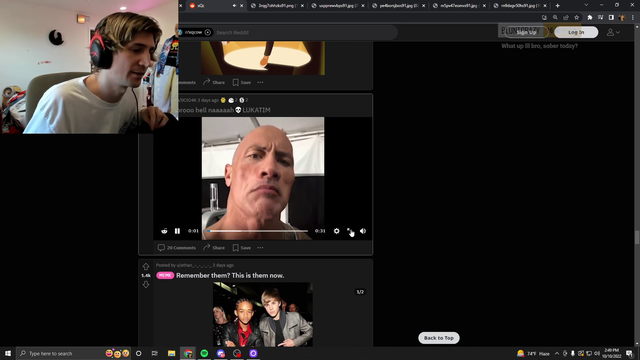
Task: Switch to the second image tab
Action: click(338, 6)
